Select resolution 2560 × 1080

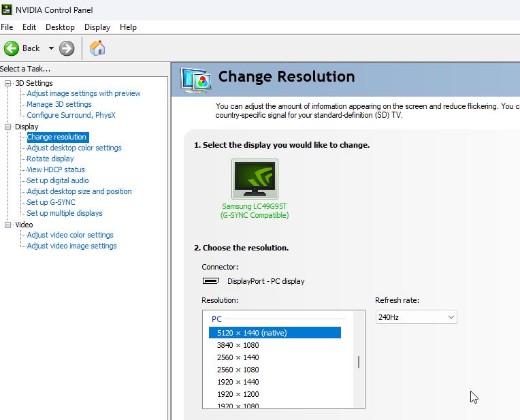(238, 370)
